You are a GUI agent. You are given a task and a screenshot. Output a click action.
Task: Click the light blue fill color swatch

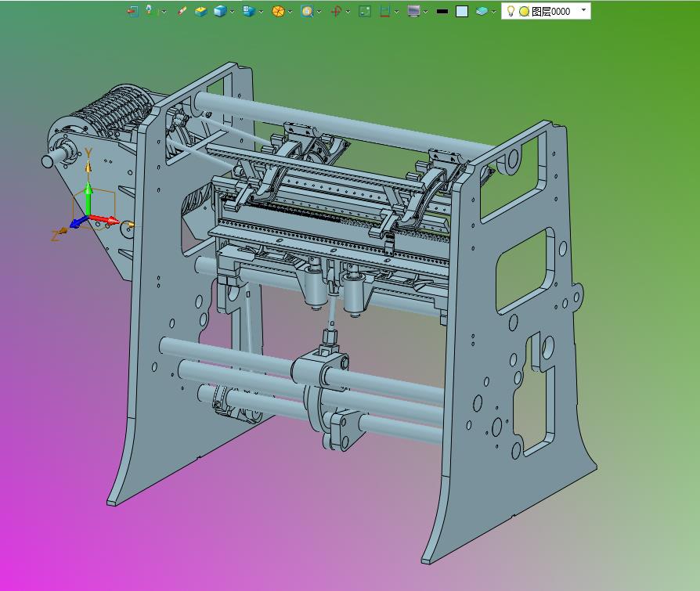462,11
